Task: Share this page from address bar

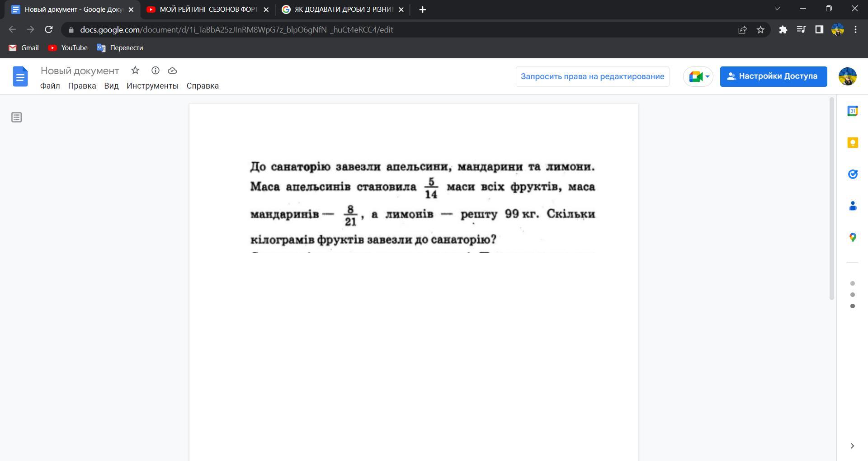Action: [742, 30]
